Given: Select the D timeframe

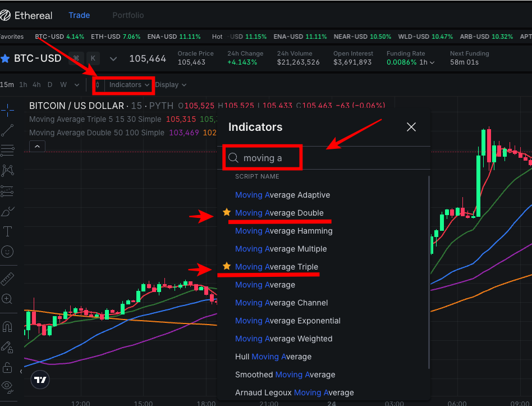Looking at the screenshot, I should [50, 85].
